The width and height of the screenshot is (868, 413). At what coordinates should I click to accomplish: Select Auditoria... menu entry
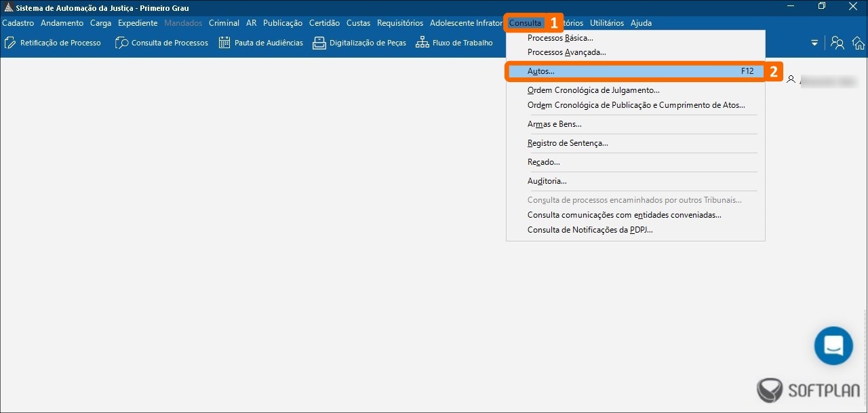tap(635, 181)
